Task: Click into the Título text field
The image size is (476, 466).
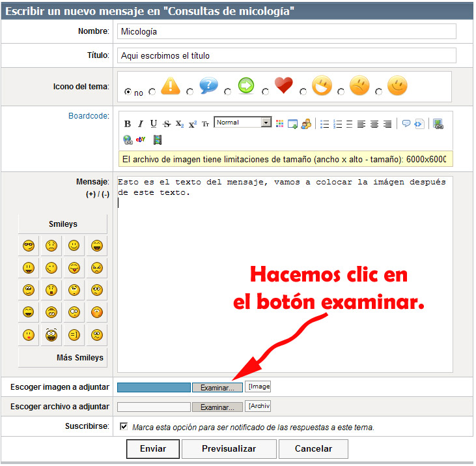Action: coord(287,55)
